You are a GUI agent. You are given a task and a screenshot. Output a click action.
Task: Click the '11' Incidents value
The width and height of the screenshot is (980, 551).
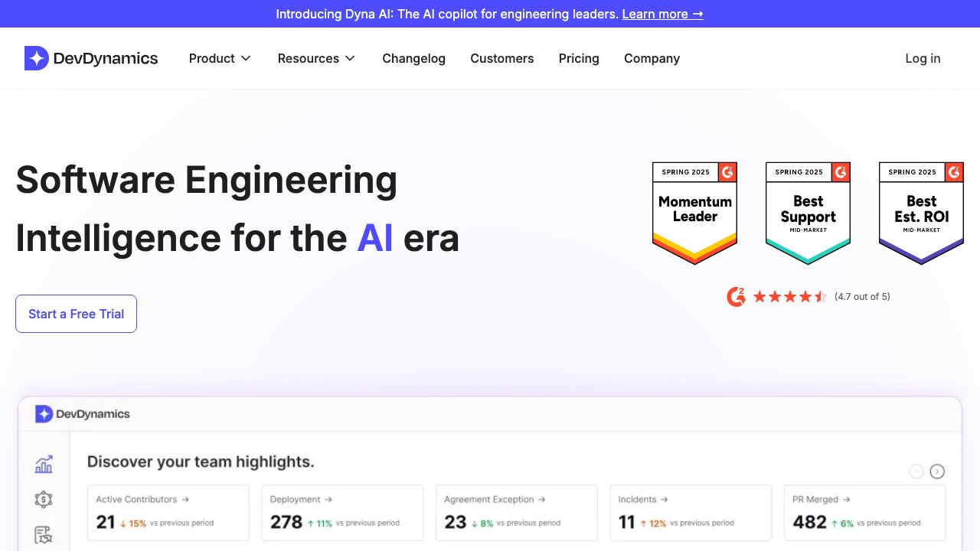pyautogui.click(x=627, y=522)
